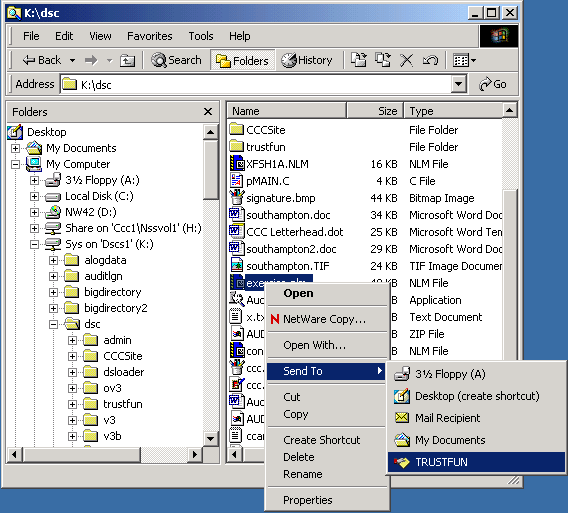The height and width of the screenshot is (513, 568).
Task: Click the Go button
Action: [493, 84]
